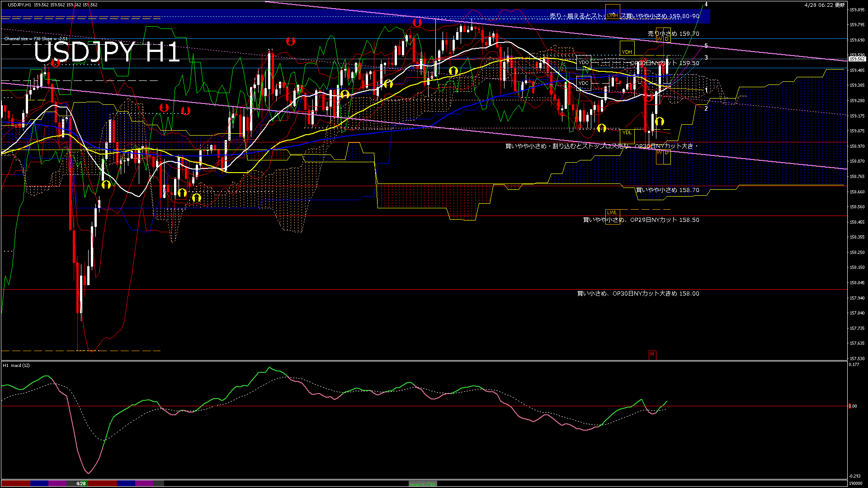
Task: Click the leftmost yellow up arrow signal
Action: 106,184
